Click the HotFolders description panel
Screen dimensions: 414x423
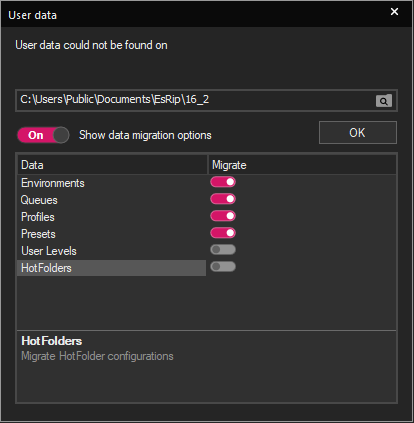(x=206, y=366)
